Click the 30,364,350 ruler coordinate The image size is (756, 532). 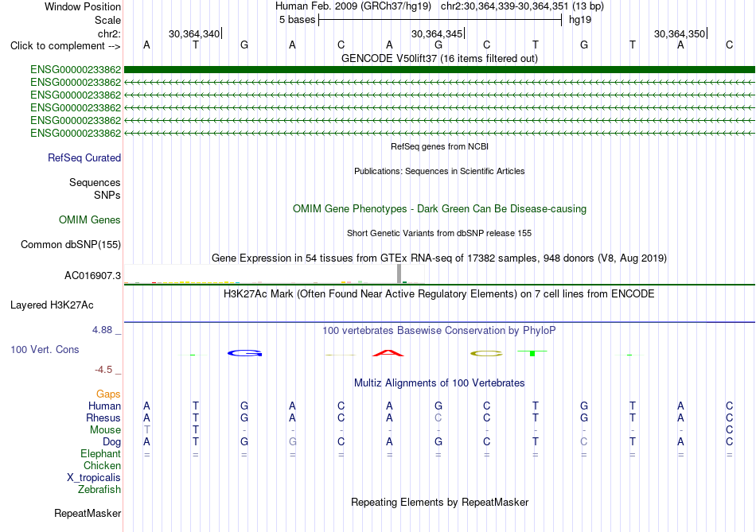pyautogui.click(x=680, y=33)
